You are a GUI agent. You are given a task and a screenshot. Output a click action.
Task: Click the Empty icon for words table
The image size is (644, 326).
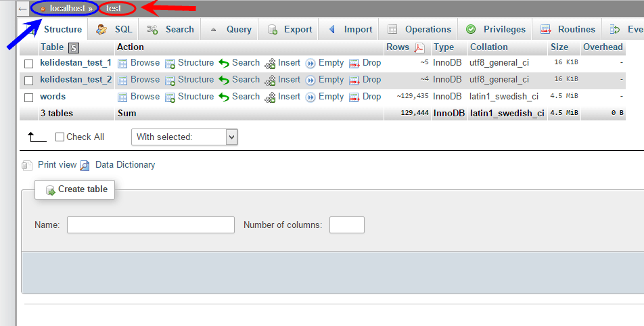[310, 97]
